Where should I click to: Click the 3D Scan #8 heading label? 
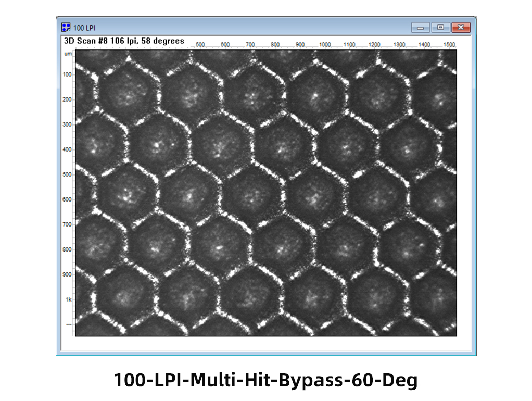tap(123, 41)
